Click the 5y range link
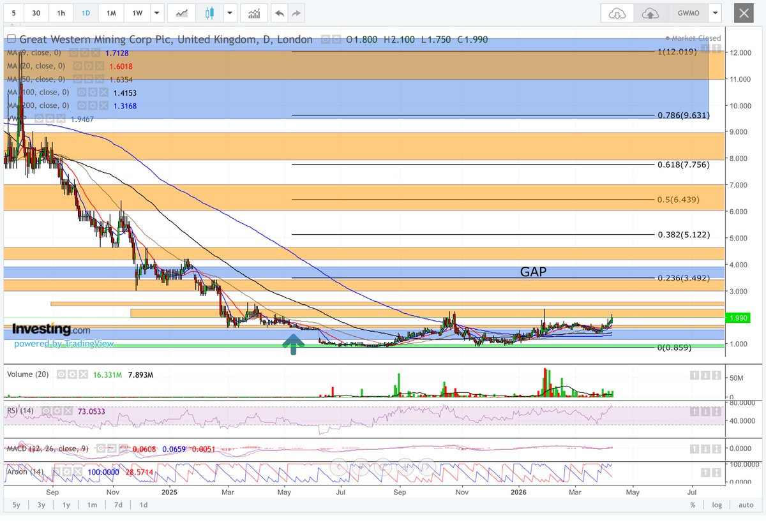 (x=16, y=505)
